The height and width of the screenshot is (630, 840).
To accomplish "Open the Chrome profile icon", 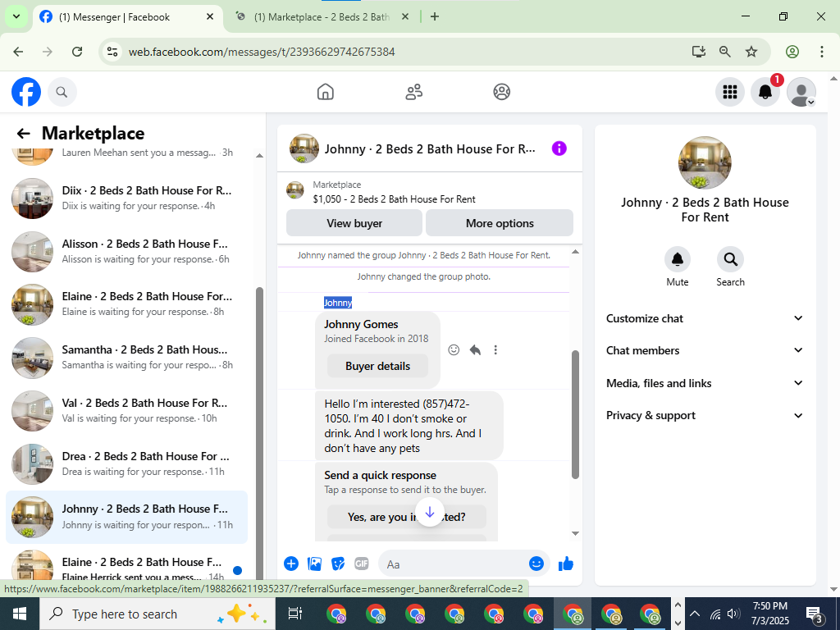I will pyautogui.click(x=792, y=52).
